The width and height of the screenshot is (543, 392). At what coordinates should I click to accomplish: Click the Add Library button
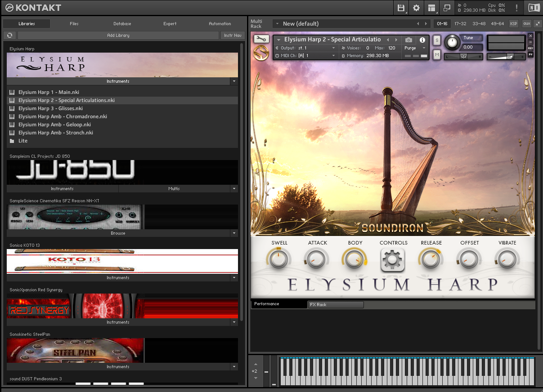point(118,35)
